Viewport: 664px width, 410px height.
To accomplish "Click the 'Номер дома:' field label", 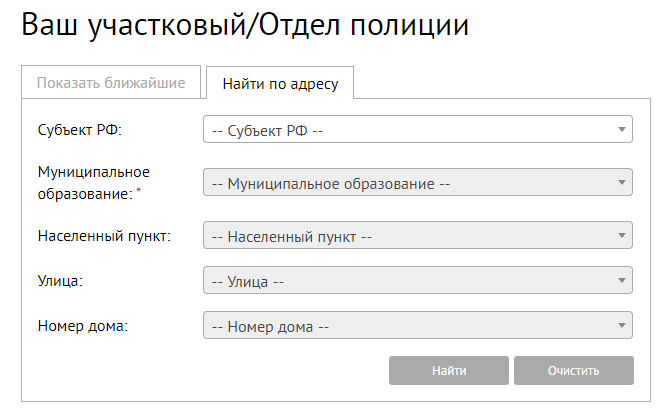I will (x=84, y=326).
